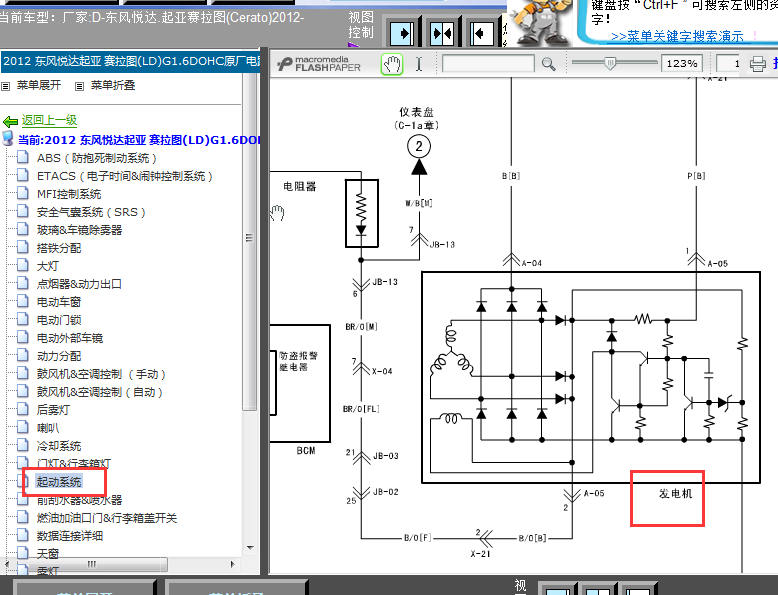The image size is (778, 595).
Task: Click the tree horizontal scrollbar right arrow
Action: [x=232, y=564]
